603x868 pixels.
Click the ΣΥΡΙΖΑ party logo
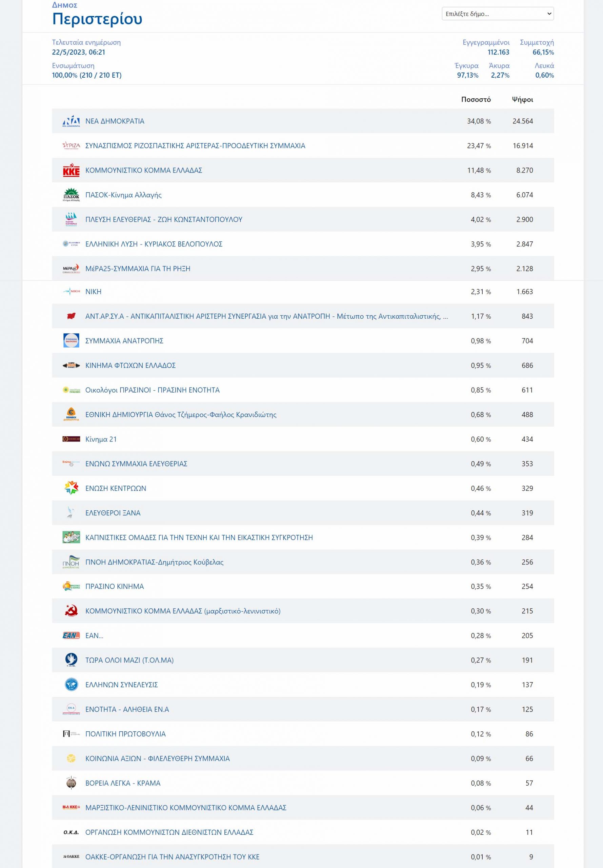(71, 146)
